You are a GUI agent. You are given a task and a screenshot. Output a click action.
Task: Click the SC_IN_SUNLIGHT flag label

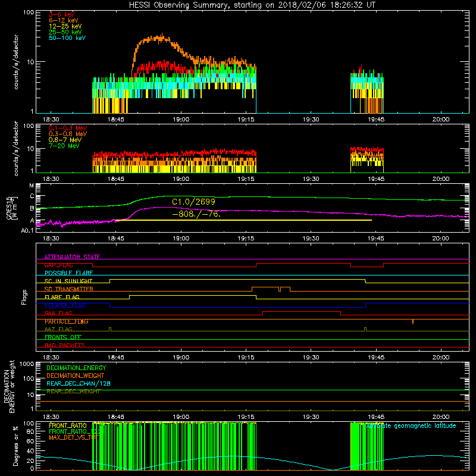click(68, 281)
